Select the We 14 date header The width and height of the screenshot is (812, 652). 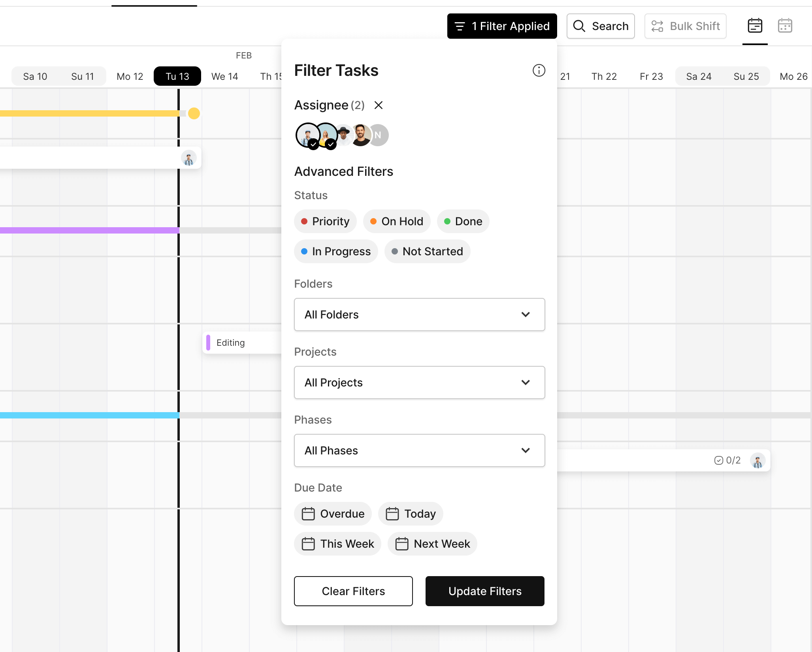[x=224, y=76]
